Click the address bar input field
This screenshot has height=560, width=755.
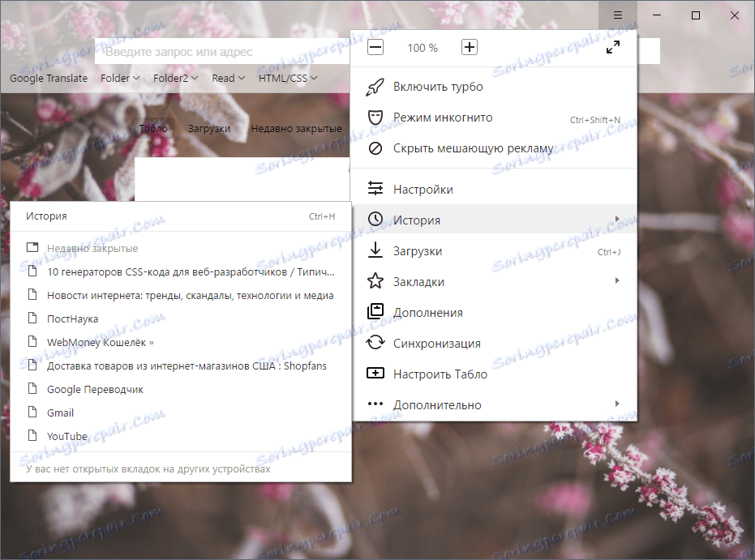pyautogui.click(x=219, y=52)
